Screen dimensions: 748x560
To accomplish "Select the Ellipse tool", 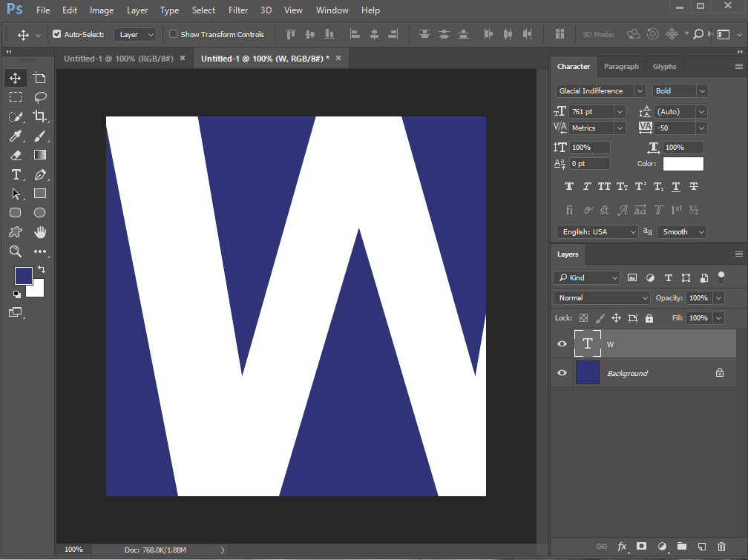I will click(x=40, y=213).
